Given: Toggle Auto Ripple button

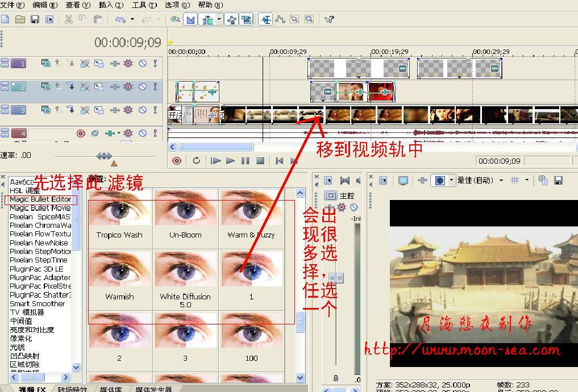Looking at the screenshot, I should click(x=207, y=19).
